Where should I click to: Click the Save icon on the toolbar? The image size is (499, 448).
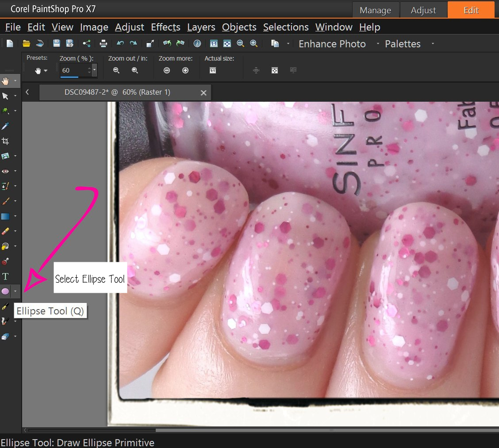(x=56, y=43)
